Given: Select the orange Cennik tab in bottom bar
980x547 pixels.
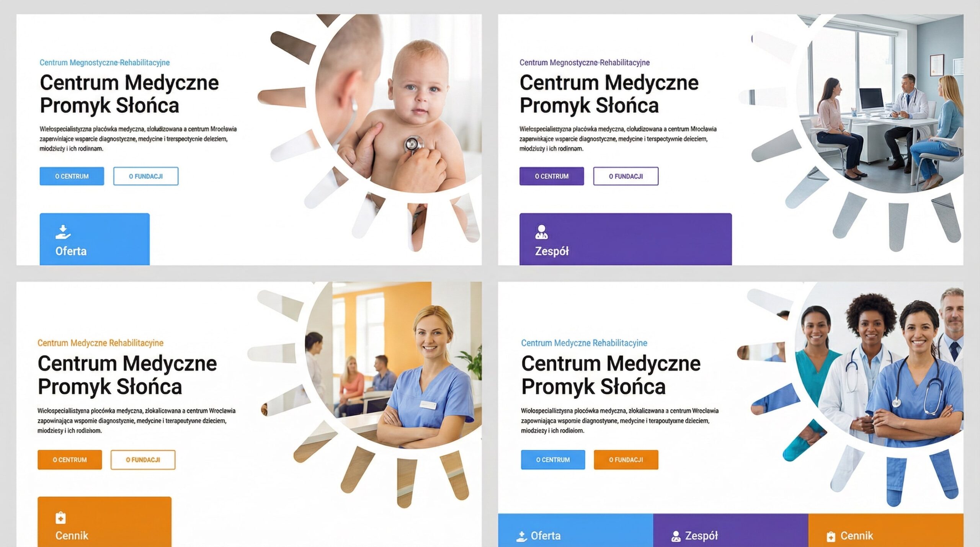Looking at the screenshot, I should (886, 530).
